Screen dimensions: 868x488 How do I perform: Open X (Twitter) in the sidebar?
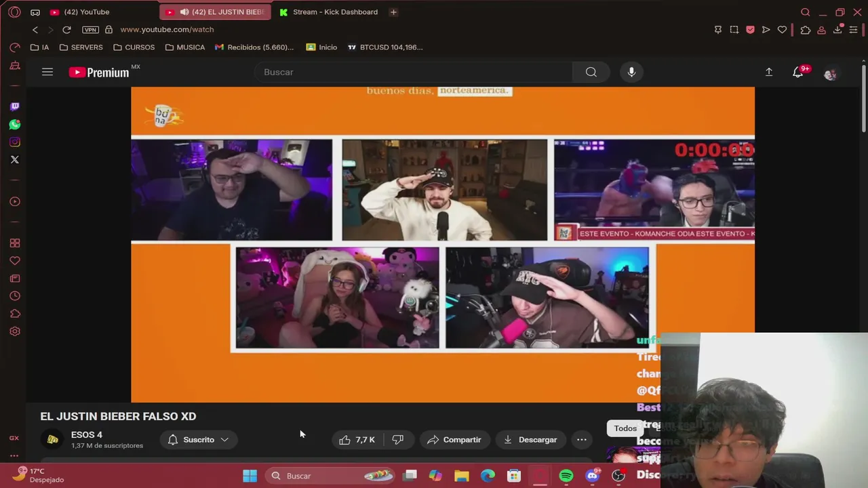[x=15, y=159]
